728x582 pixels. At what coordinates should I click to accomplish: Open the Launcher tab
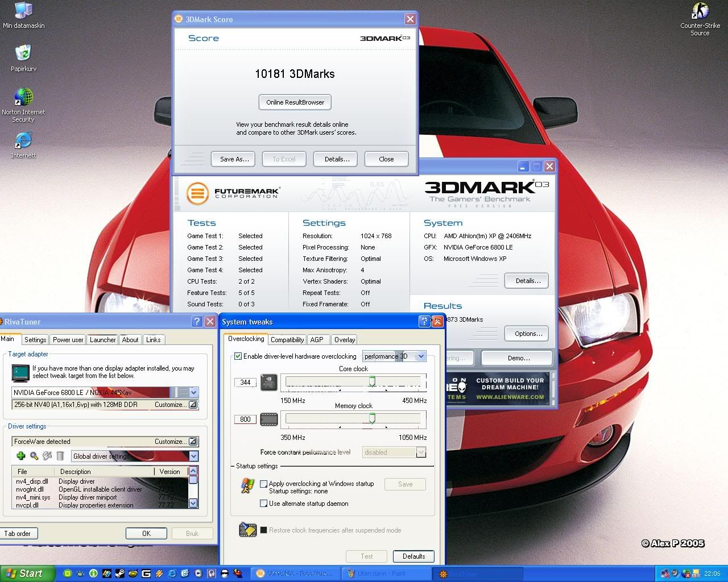(103, 340)
